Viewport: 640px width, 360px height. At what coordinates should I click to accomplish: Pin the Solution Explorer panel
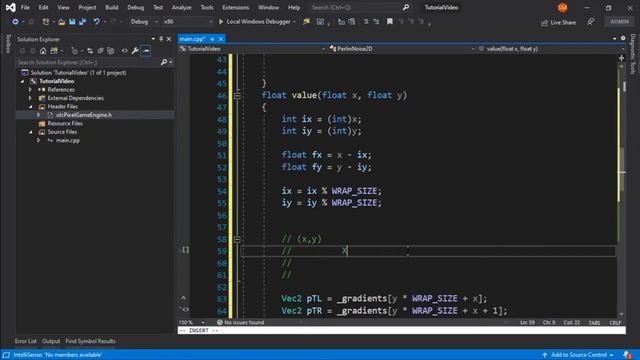pos(161,39)
